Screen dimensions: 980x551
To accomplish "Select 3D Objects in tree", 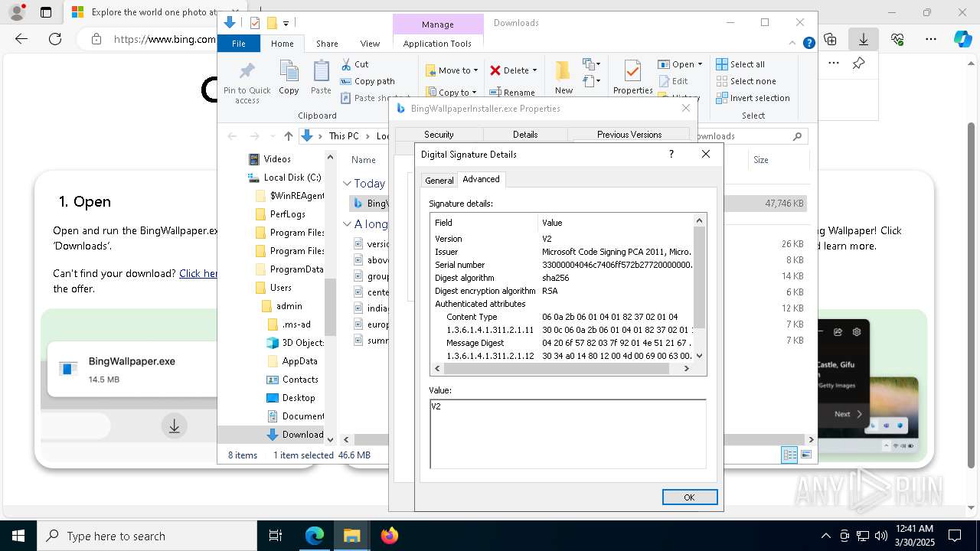I will tap(295, 343).
